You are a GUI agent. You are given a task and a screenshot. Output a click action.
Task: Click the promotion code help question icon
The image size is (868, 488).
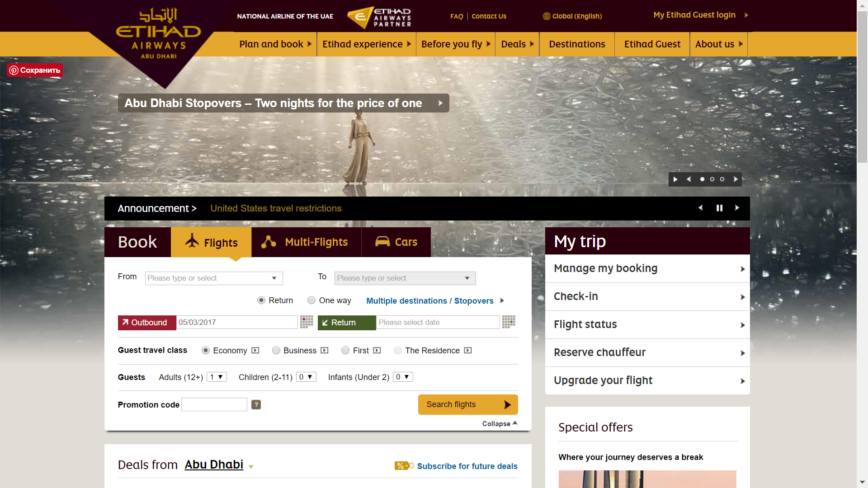coord(256,404)
